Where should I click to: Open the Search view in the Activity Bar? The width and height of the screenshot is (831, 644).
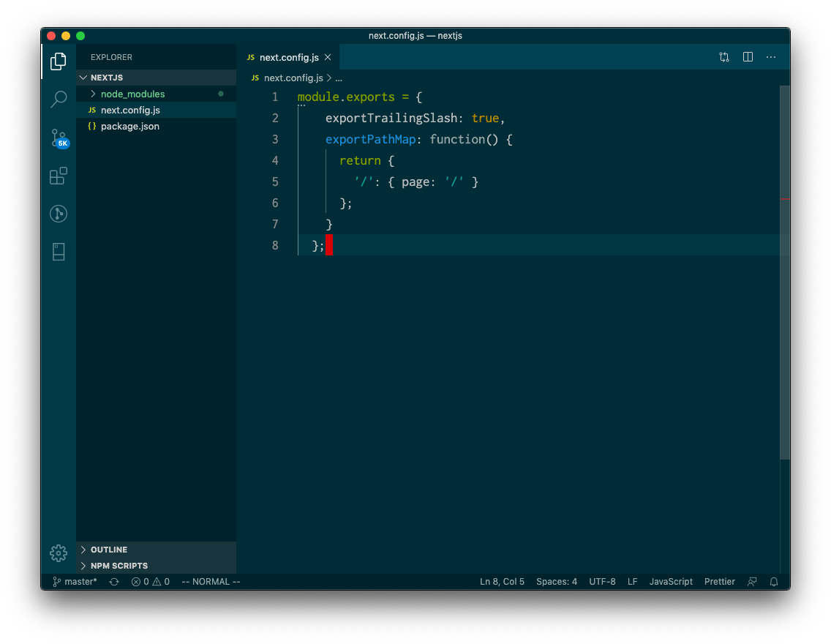click(x=58, y=99)
